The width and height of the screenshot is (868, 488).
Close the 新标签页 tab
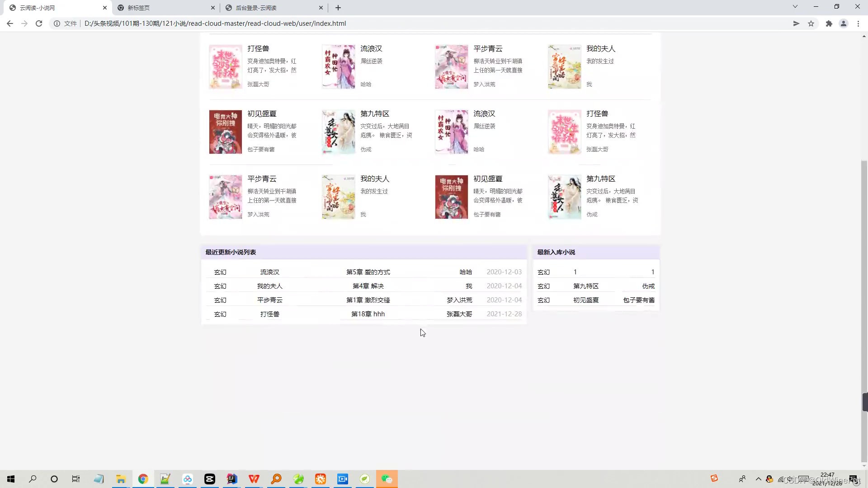point(213,8)
